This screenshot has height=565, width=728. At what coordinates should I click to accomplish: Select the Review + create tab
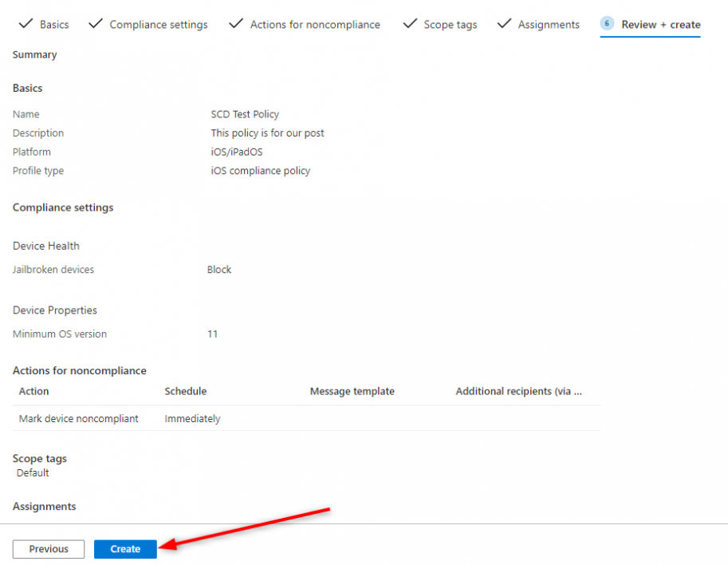point(660,25)
